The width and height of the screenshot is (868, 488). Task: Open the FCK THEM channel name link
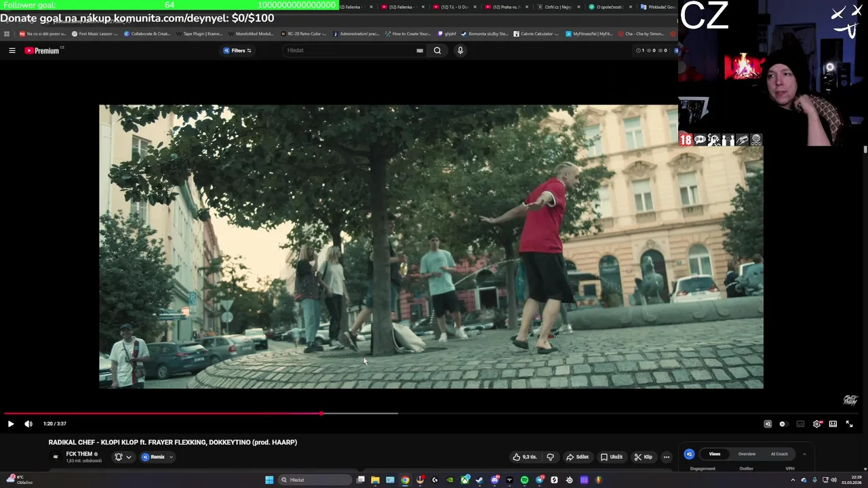(x=79, y=454)
